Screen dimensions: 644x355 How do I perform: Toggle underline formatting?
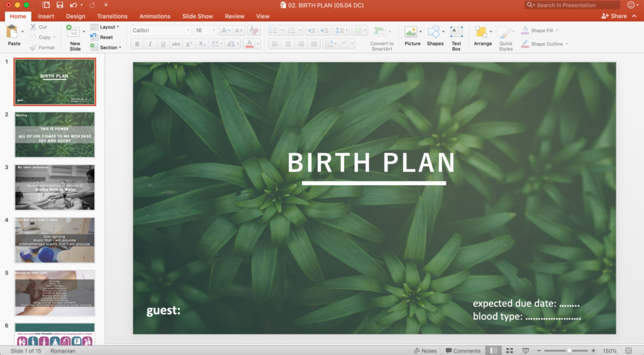pyautogui.click(x=163, y=44)
